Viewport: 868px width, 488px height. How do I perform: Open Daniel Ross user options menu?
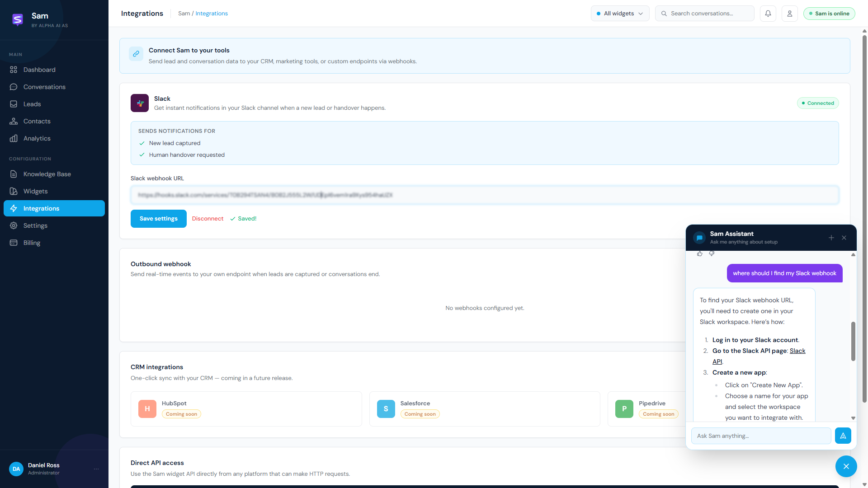96,469
